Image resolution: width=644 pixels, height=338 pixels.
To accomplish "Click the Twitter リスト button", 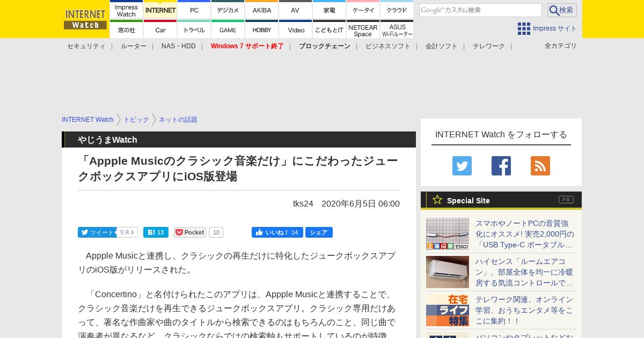I will (127, 232).
